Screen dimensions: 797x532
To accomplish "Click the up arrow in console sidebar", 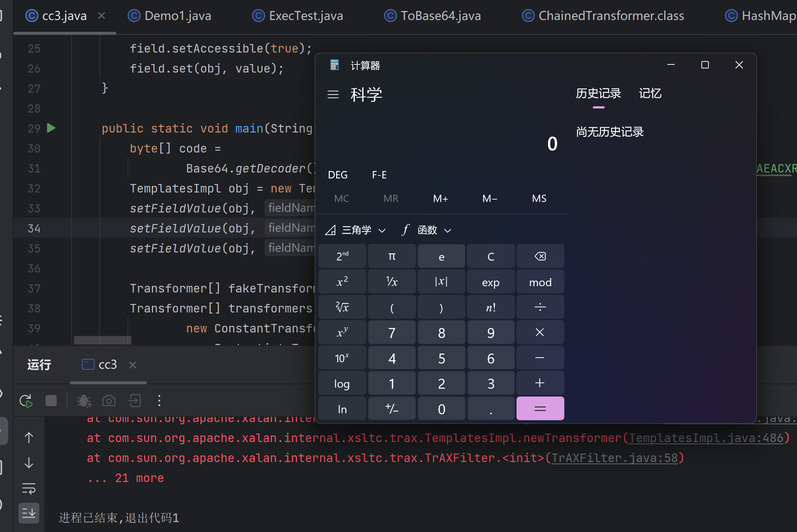I will coord(29,438).
